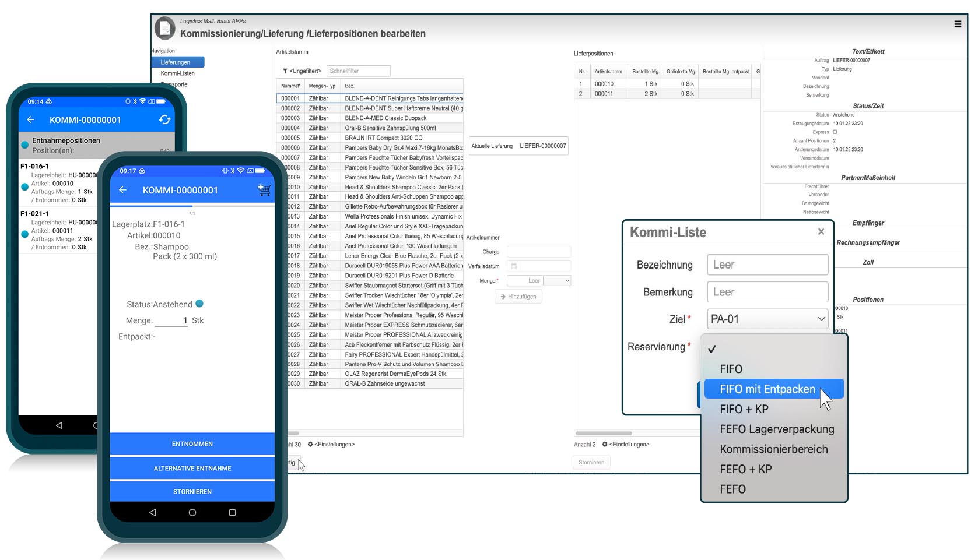The height and width of the screenshot is (560, 978).
Task: Click Artikelstamm horizontal scrollbar
Action: coord(293,434)
